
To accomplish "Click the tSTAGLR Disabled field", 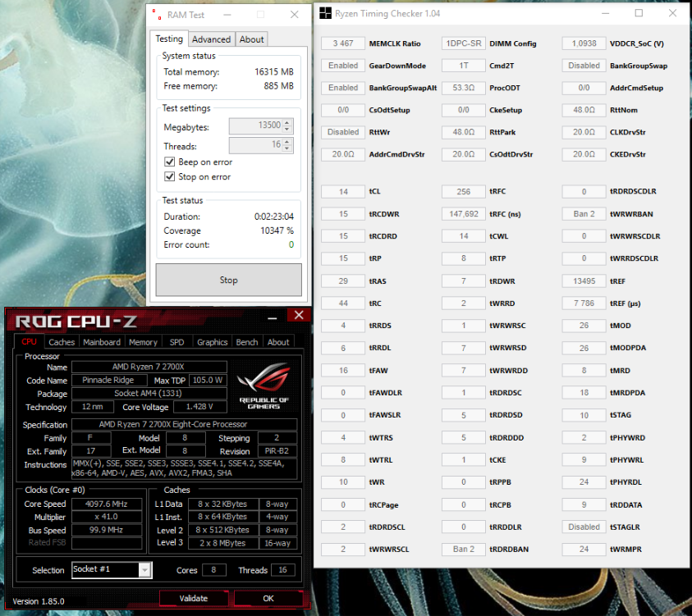I will tap(584, 527).
